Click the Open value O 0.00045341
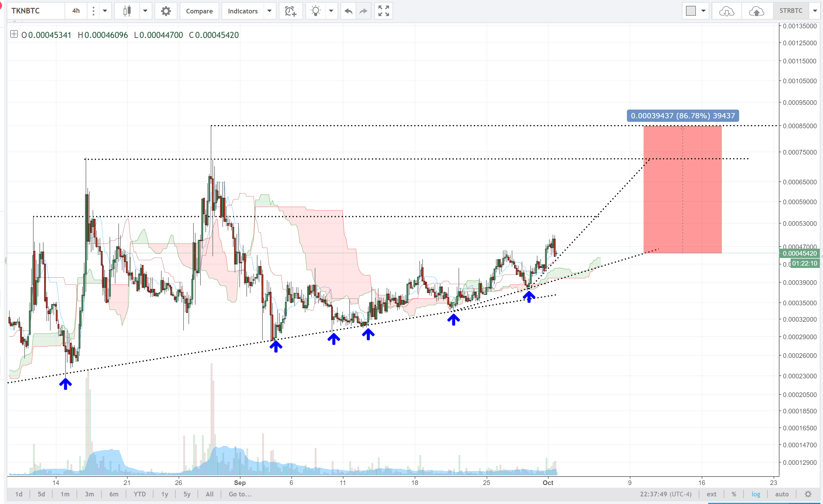823x504 pixels. pos(46,35)
